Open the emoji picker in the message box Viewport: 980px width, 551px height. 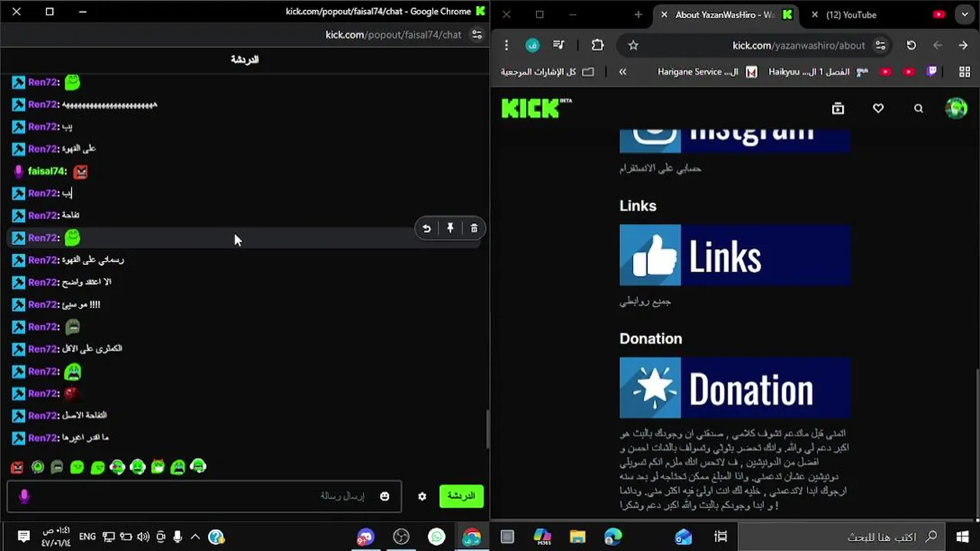(384, 496)
